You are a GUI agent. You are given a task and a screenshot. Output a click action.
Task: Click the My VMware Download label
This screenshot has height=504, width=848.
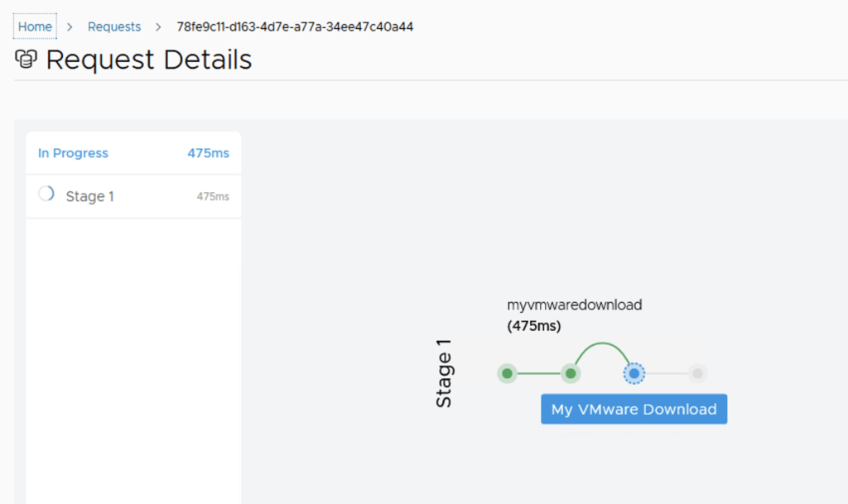coord(634,409)
